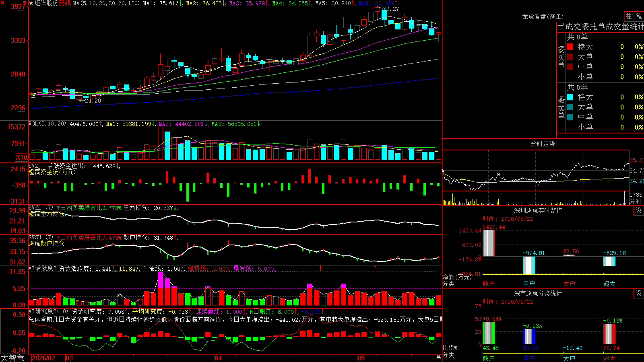Open 设 settings for 深圳超赢实时监控
The image size is (644, 362).
point(639,210)
